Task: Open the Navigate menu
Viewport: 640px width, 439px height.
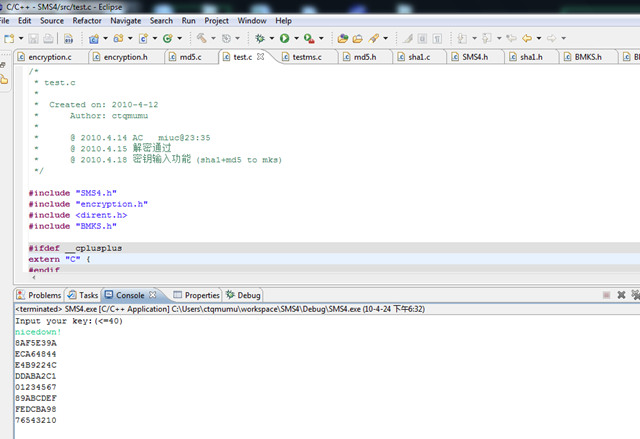Action: 126,21
